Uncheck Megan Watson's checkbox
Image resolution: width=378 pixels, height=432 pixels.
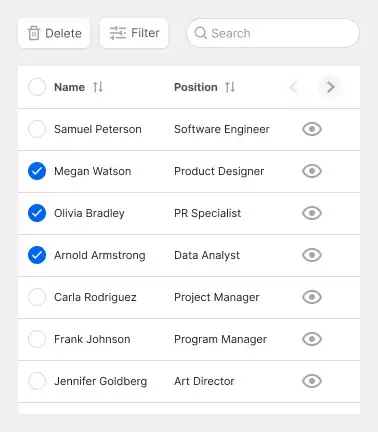point(37,171)
